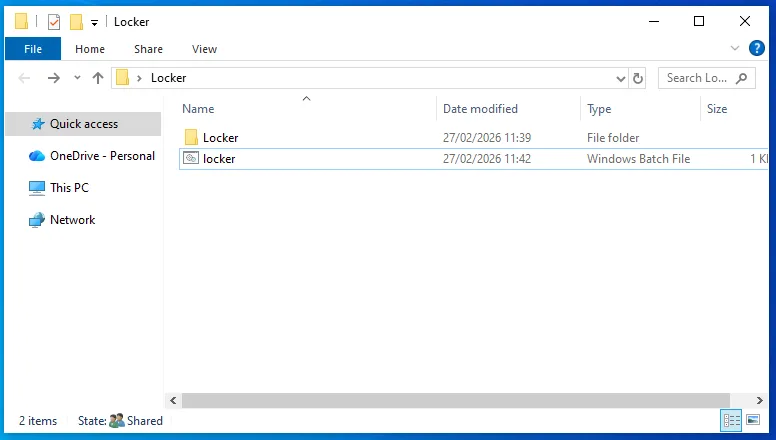Switch to Details view layout button
The image size is (776, 440).
pos(731,421)
